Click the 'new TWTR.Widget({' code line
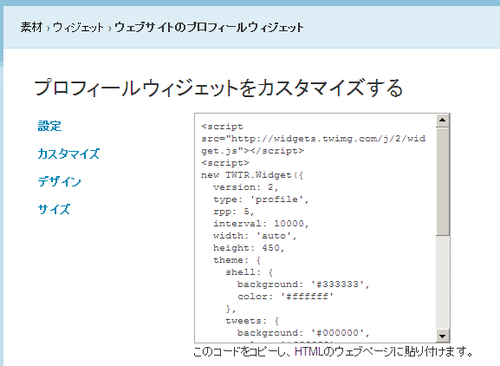This screenshot has height=366, width=500. [x=252, y=175]
